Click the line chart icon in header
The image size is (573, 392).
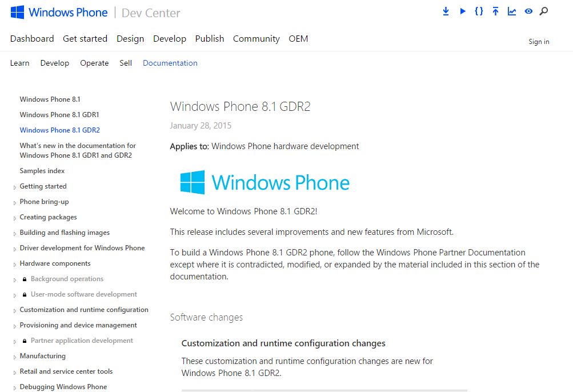pyautogui.click(x=512, y=11)
